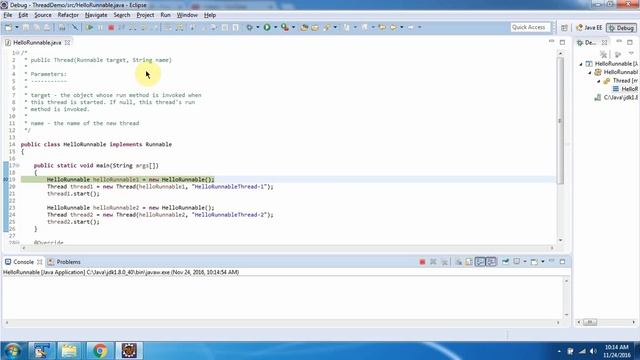The image size is (640, 360).
Task: Click the Pin Console icon
Action: click(x=505, y=262)
